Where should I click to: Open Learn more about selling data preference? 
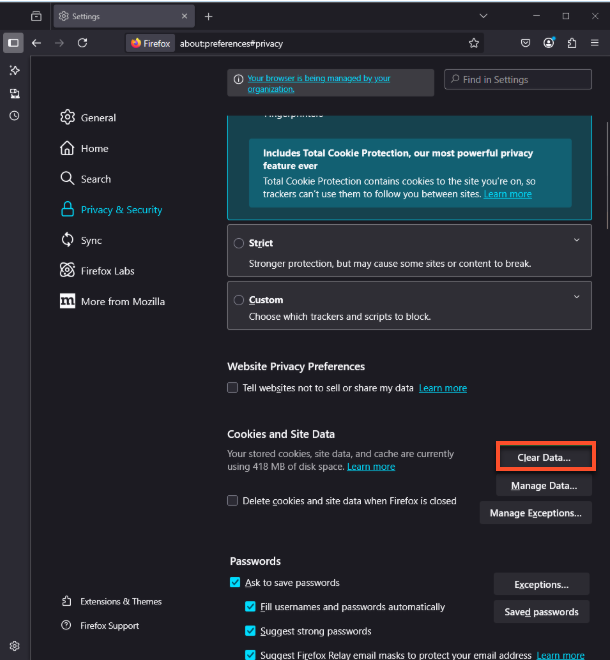tap(443, 388)
